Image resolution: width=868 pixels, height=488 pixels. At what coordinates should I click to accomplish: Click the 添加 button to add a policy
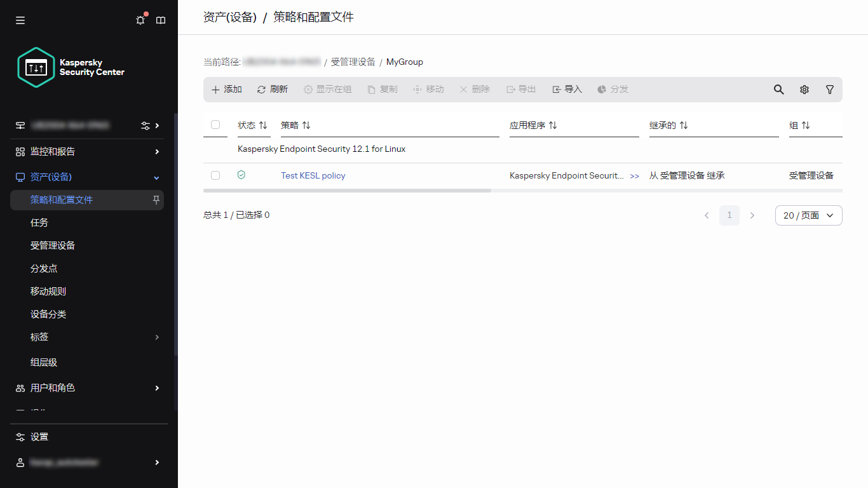pyautogui.click(x=226, y=89)
